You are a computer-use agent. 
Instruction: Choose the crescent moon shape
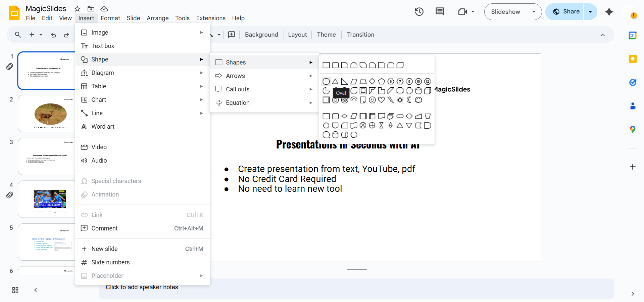click(x=409, y=100)
